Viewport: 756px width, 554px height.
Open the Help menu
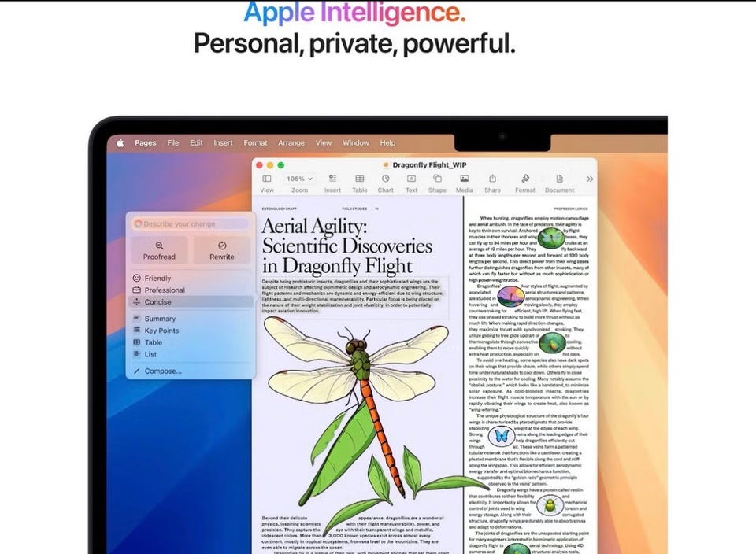click(x=387, y=142)
